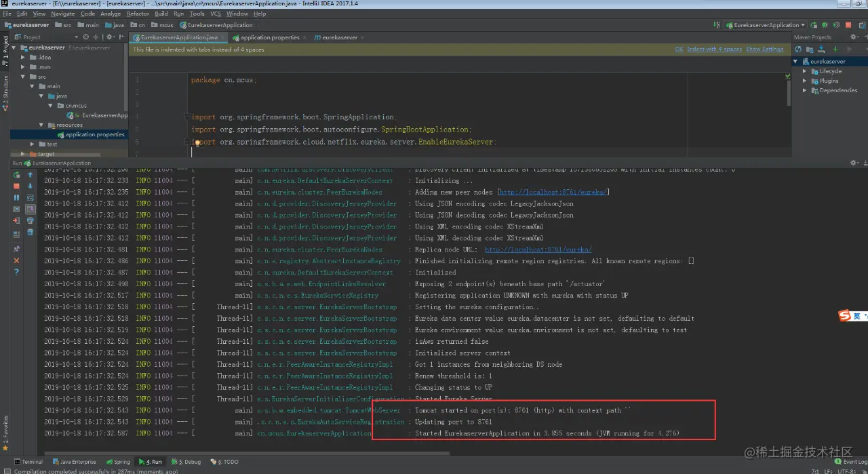
Task: Click the dump threads camera icon
Action: click(x=17, y=210)
